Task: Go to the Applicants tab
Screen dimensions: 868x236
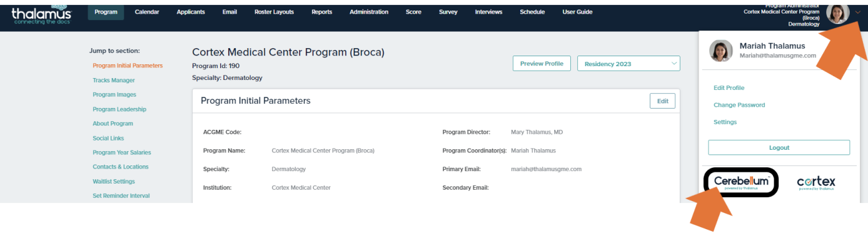Action: point(191,12)
